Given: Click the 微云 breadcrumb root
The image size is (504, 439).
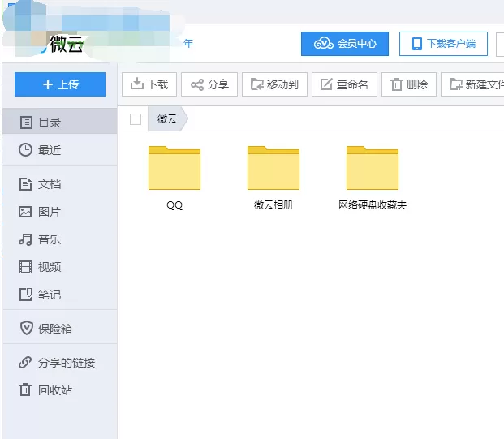Looking at the screenshot, I should coord(167,119).
